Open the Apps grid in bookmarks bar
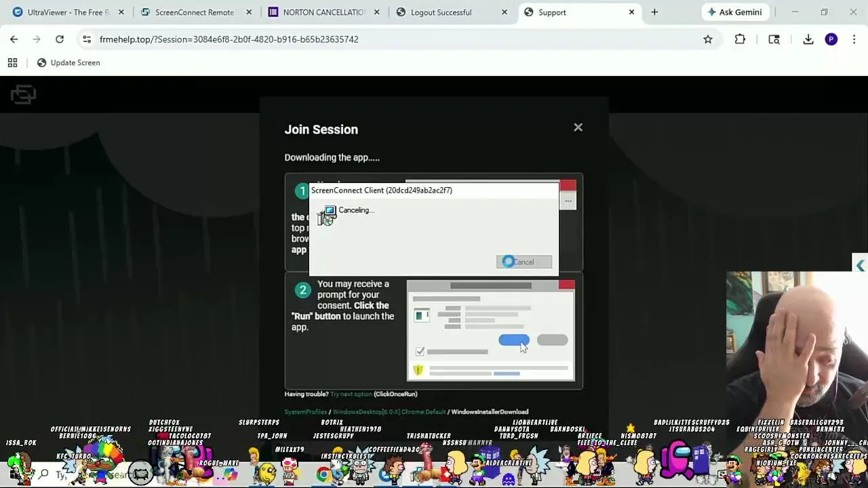 coord(12,62)
